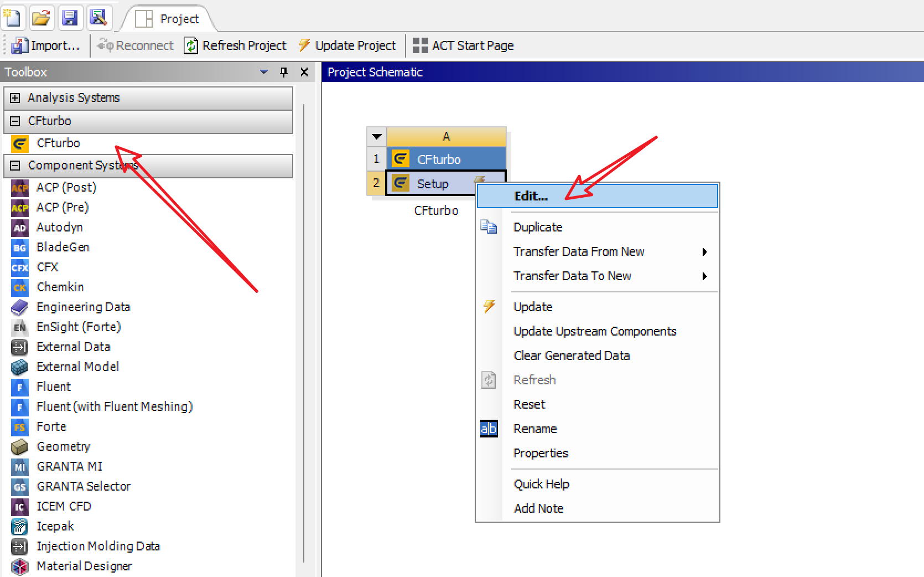Collapse the Component Systems section
The width and height of the screenshot is (924, 577).
15,166
